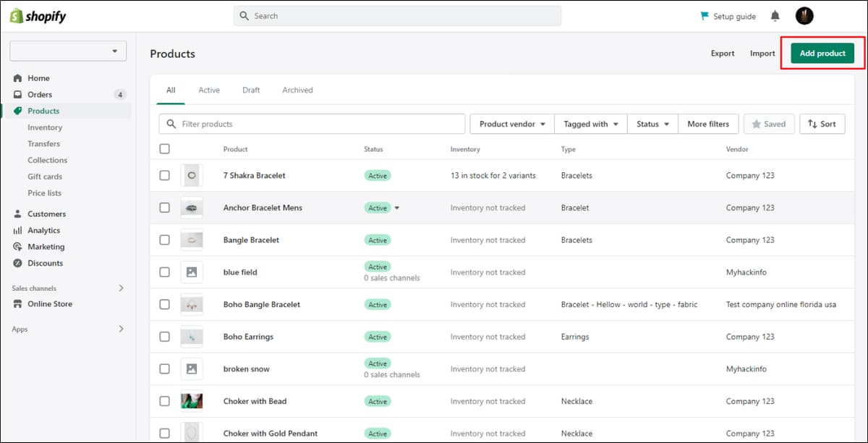Open notifications bell
Image resolution: width=868 pixels, height=443 pixels.
(x=775, y=16)
